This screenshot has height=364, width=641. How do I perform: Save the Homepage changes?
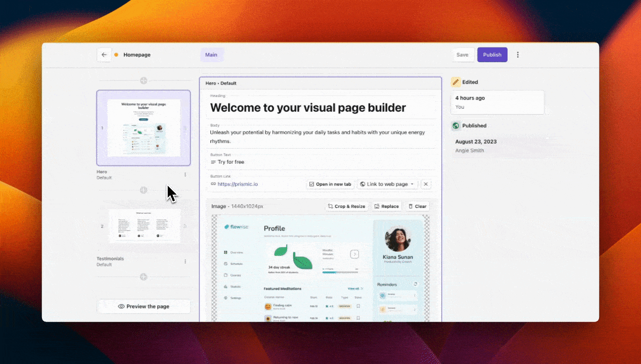[x=463, y=55]
